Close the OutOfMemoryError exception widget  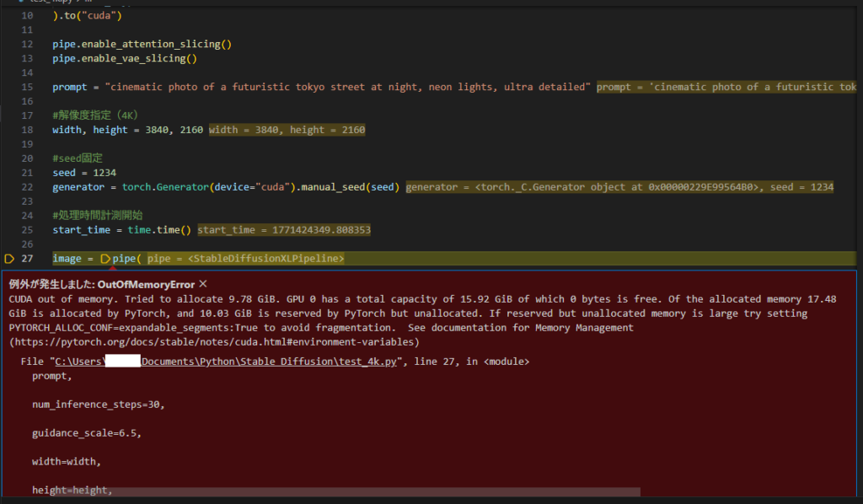203,285
